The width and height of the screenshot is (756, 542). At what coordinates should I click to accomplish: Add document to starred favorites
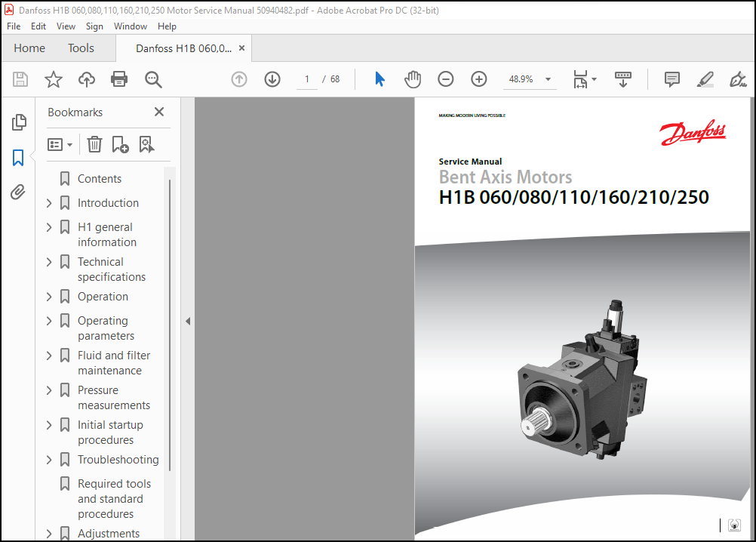coord(54,79)
